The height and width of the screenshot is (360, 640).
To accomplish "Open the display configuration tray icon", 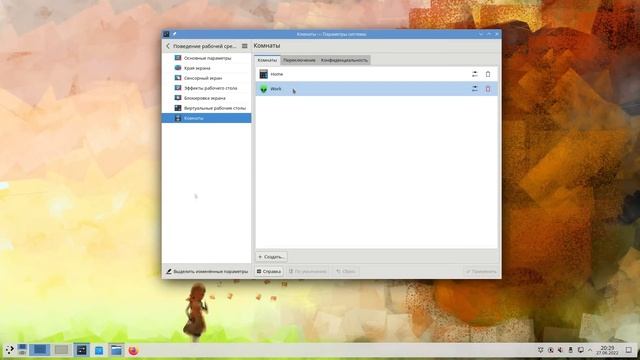I will (x=580, y=350).
